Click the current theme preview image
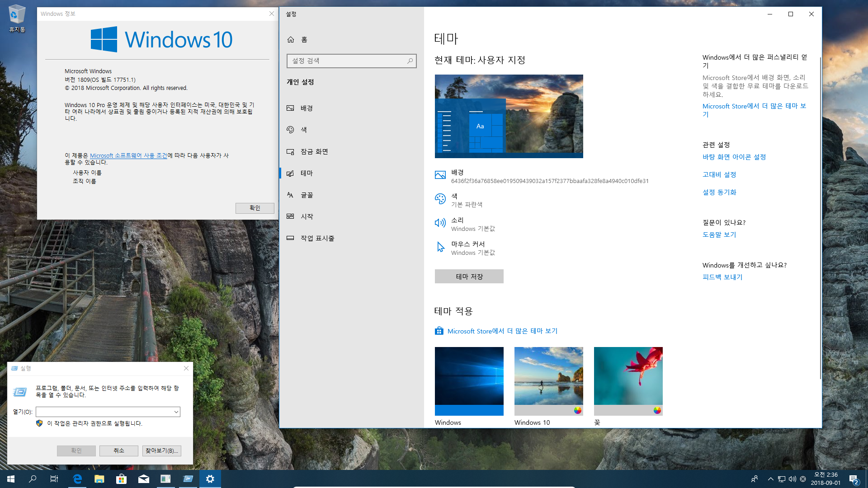The width and height of the screenshot is (868, 488). pos(509,116)
